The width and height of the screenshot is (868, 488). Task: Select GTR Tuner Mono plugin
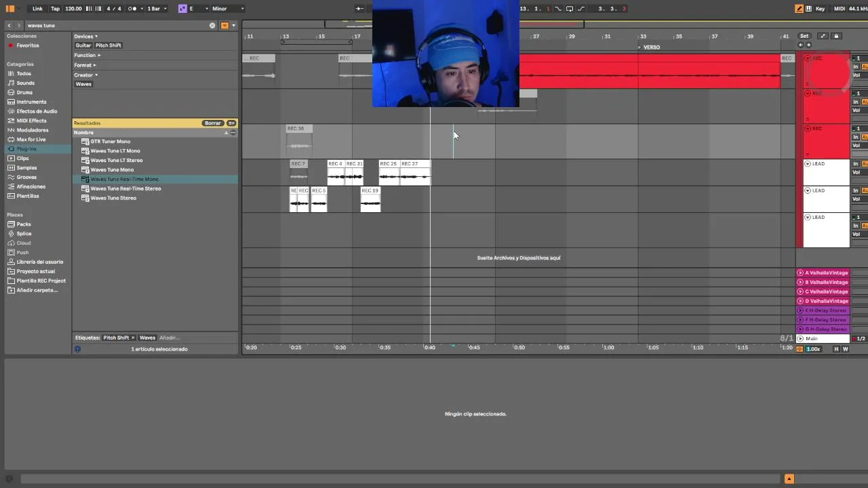[110, 142]
